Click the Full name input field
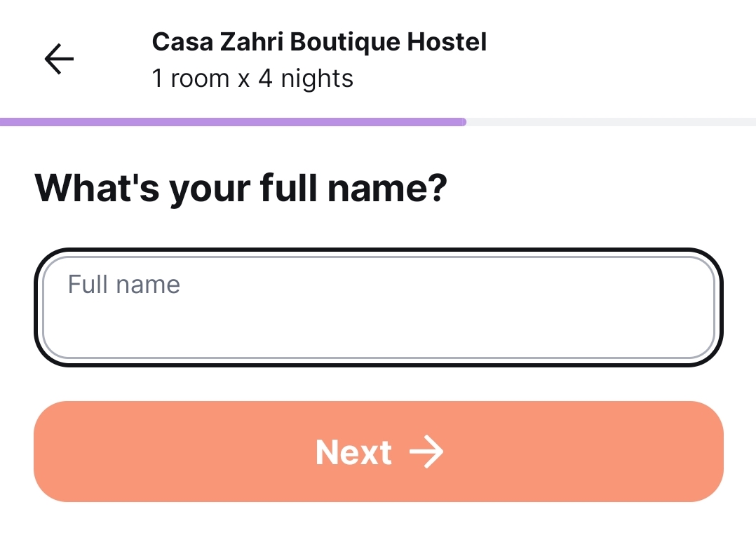 [x=379, y=308]
